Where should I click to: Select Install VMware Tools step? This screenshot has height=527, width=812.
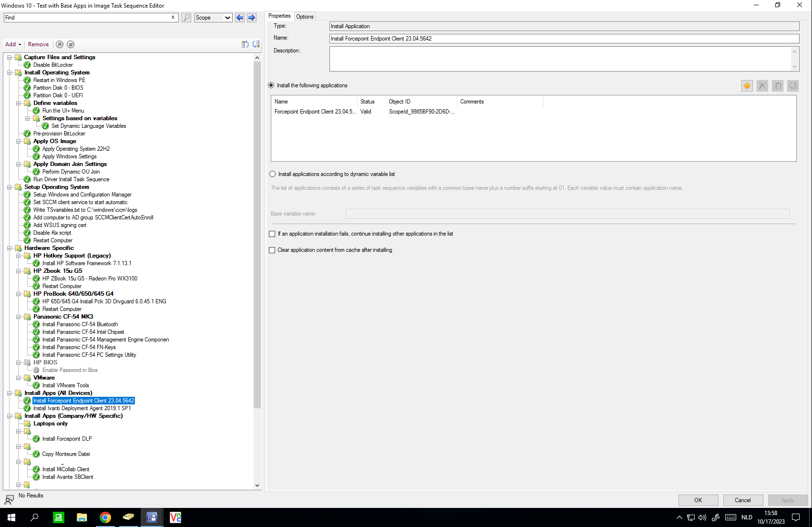point(65,385)
